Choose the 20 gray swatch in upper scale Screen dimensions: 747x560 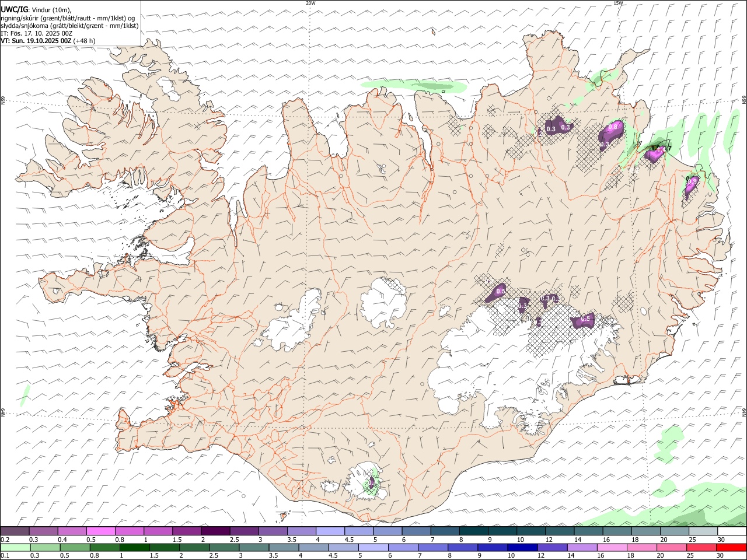[x=674, y=531]
